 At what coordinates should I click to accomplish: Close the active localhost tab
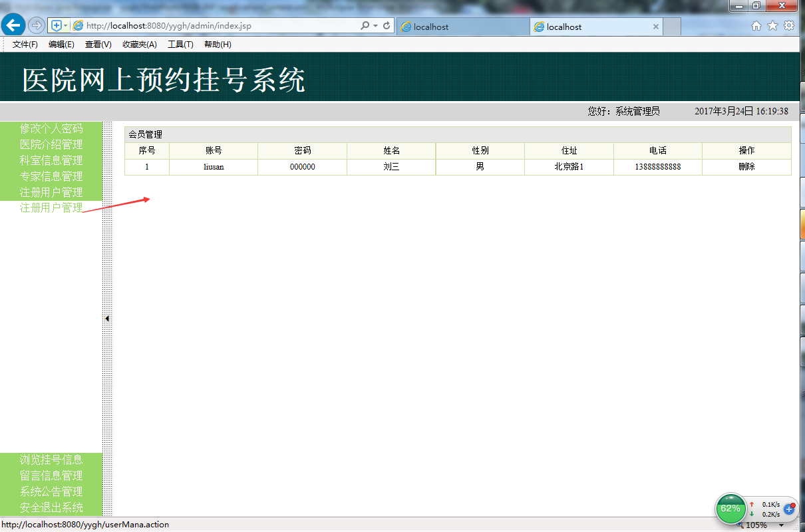[x=655, y=27]
